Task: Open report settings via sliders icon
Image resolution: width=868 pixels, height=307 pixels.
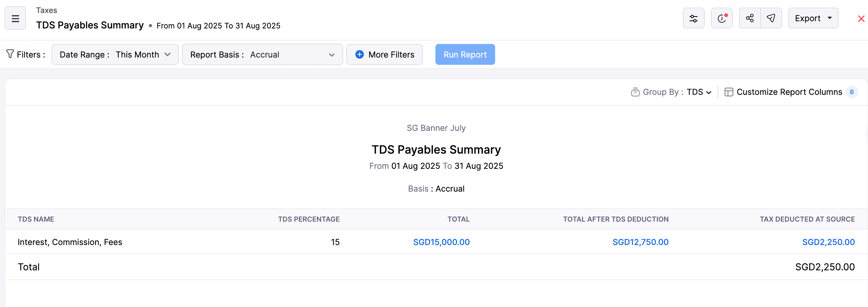Action: (694, 18)
